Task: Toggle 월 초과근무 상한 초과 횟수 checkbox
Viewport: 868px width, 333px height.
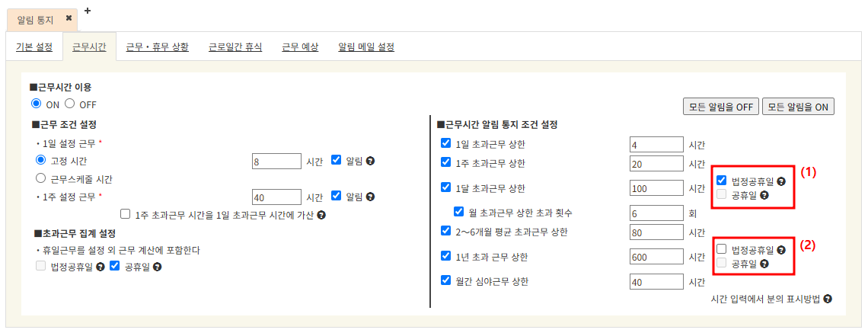Action: point(458,212)
